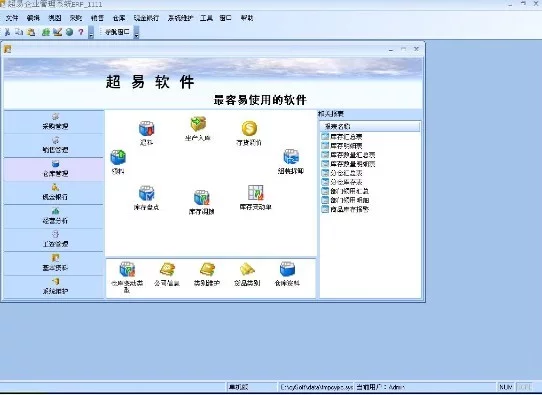Open the 商品库存报警 report

point(349,209)
